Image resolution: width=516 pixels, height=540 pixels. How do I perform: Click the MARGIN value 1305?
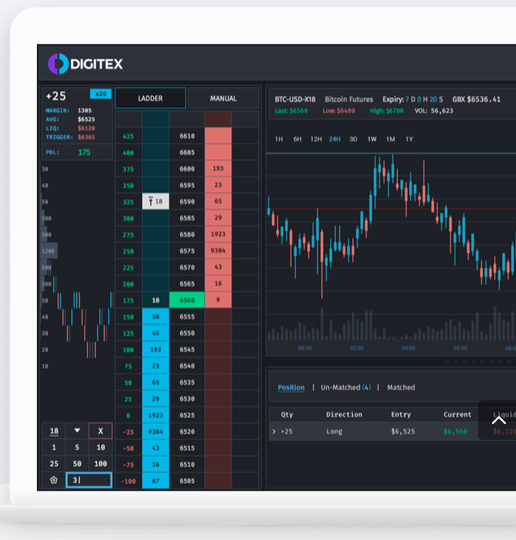click(85, 111)
